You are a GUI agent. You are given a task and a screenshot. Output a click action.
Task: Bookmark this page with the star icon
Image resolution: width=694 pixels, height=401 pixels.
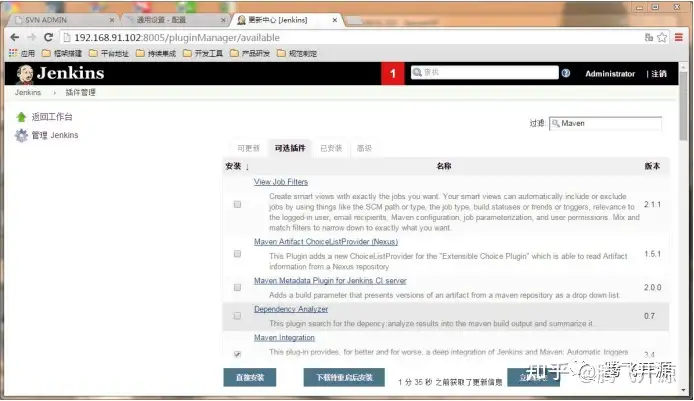pyautogui.click(x=662, y=38)
